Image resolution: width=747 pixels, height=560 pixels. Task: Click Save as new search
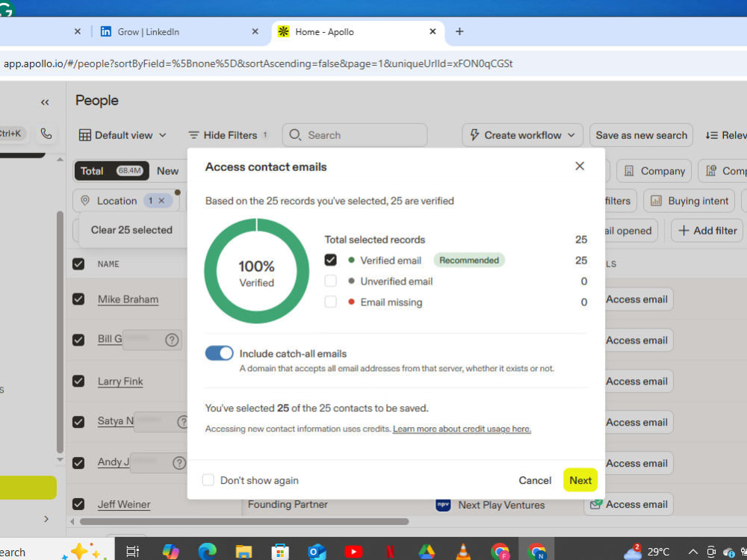point(641,135)
